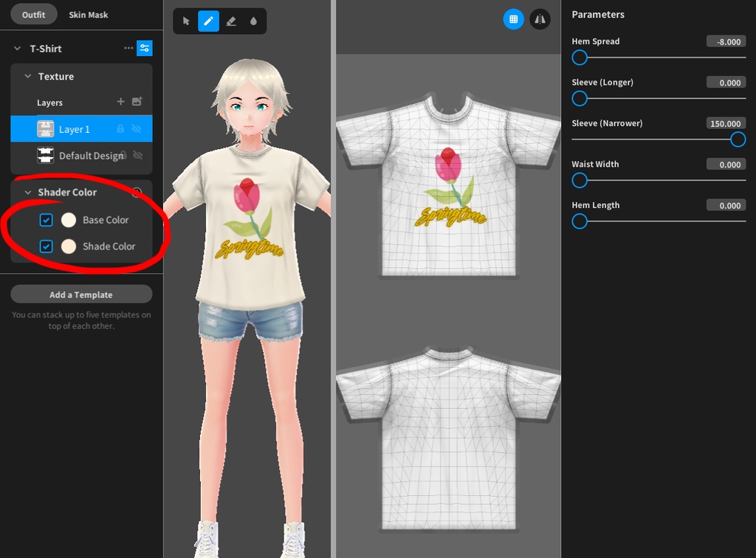Collapse the Texture section
Image resolution: width=756 pixels, height=558 pixels.
27,76
